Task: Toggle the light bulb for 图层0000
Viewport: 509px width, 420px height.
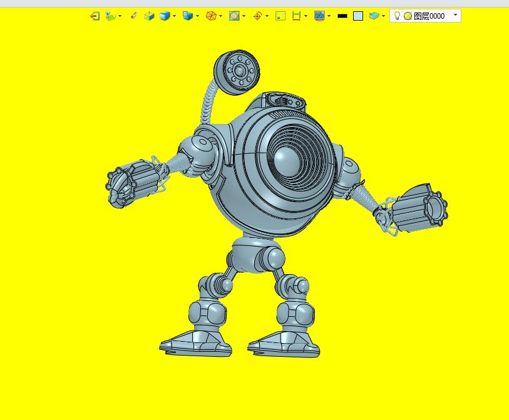Action: point(397,16)
